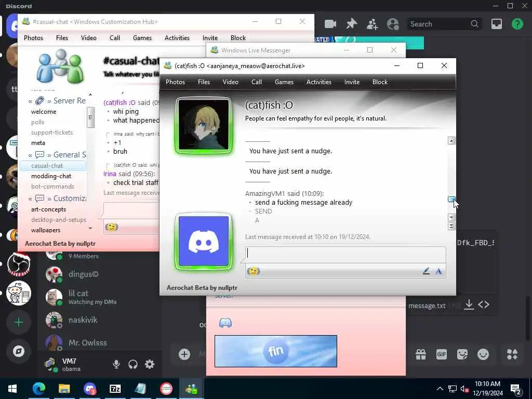The height and width of the screenshot is (399, 532).
Task: Show user profile icon in Discord header
Action: (393, 24)
